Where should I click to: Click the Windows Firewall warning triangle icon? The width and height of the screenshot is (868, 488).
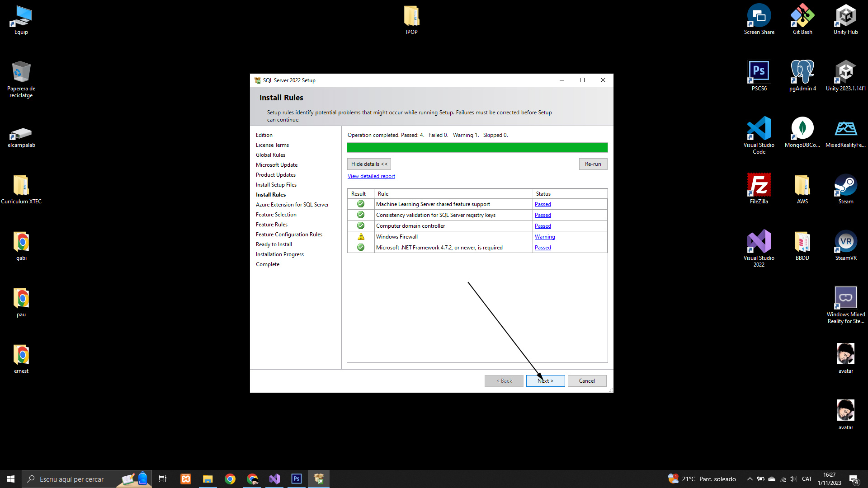pos(361,237)
